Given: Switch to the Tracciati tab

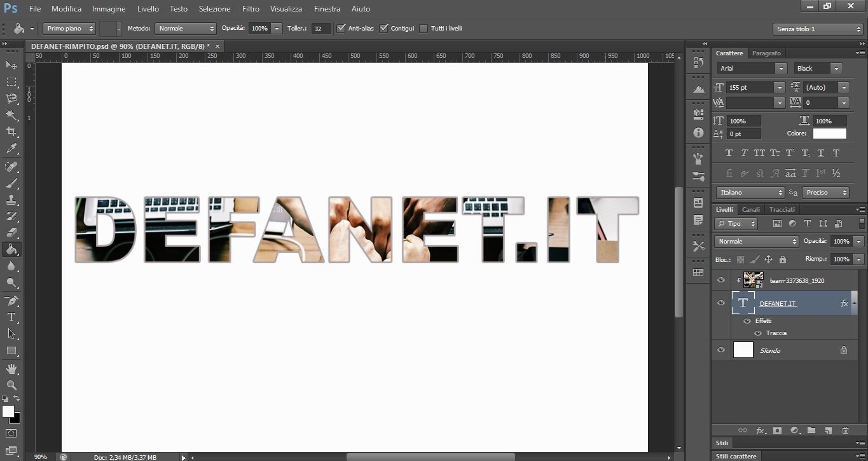Looking at the screenshot, I should click(x=782, y=209).
